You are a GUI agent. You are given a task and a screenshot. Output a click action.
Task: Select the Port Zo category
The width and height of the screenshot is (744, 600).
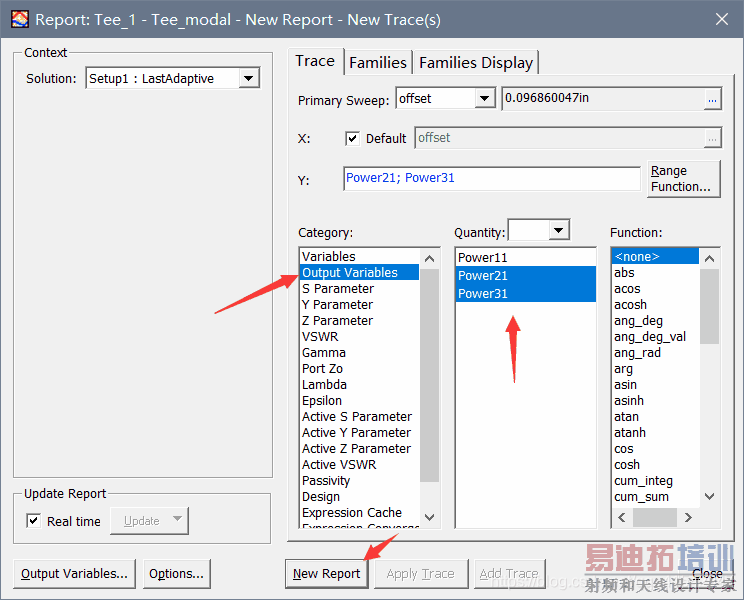click(360, 369)
